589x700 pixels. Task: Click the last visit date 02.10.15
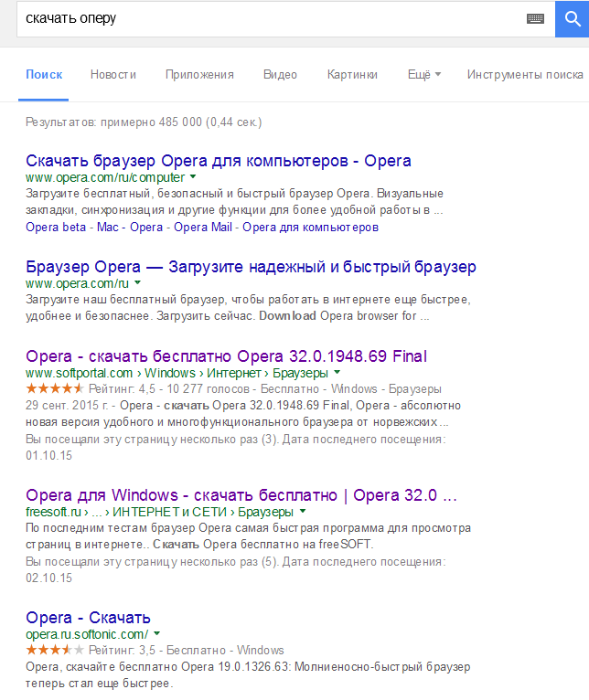click(x=48, y=578)
